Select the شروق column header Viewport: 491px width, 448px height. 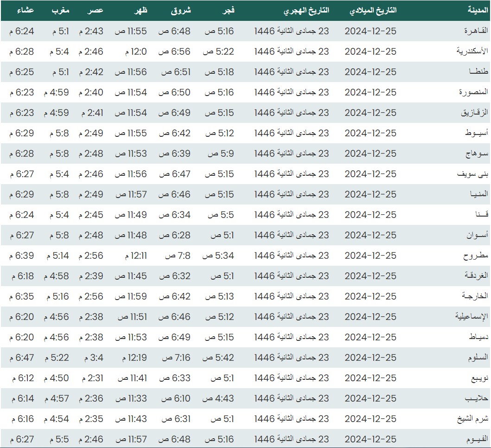pyautogui.click(x=181, y=10)
